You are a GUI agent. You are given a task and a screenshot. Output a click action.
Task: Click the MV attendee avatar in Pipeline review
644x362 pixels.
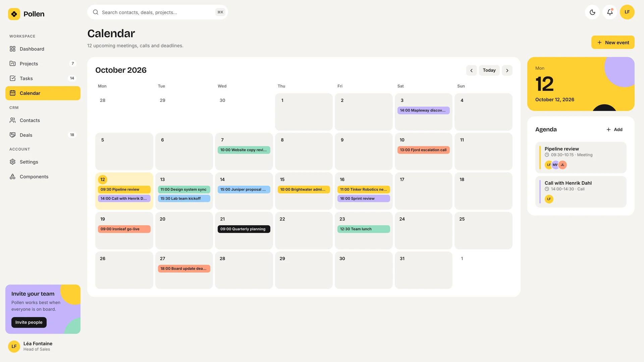pos(555,165)
